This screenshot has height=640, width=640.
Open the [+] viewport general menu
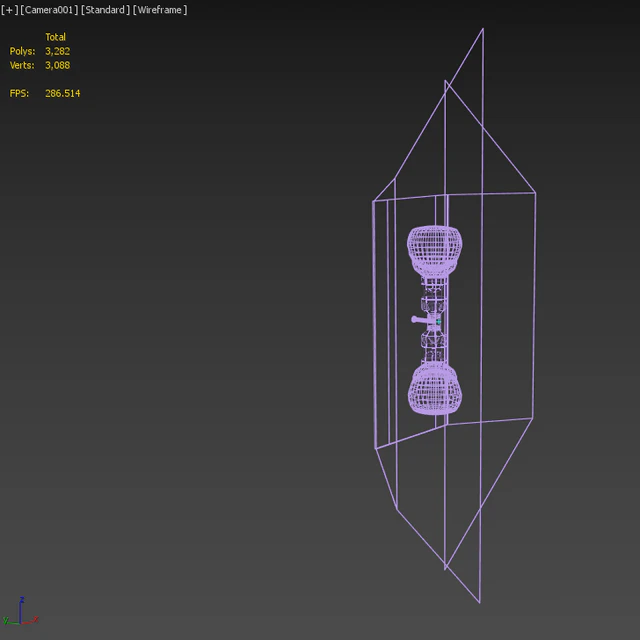(x=10, y=10)
